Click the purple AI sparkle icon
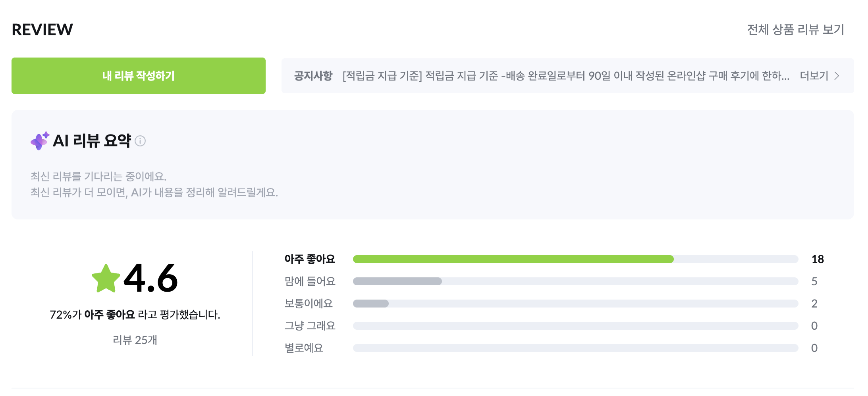 click(40, 141)
